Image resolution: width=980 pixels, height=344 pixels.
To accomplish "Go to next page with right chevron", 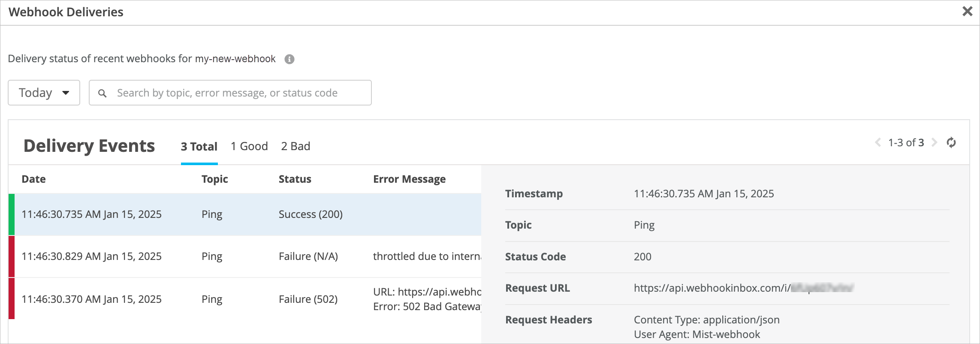I will (934, 143).
